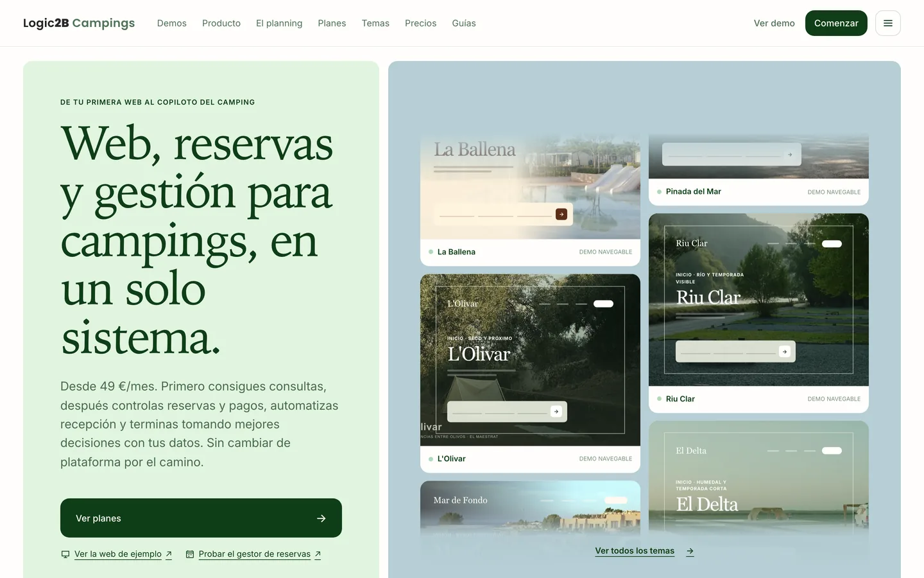Open Guías in the top navigation
The height and width of the screenshot is (578, 924).
464,23
